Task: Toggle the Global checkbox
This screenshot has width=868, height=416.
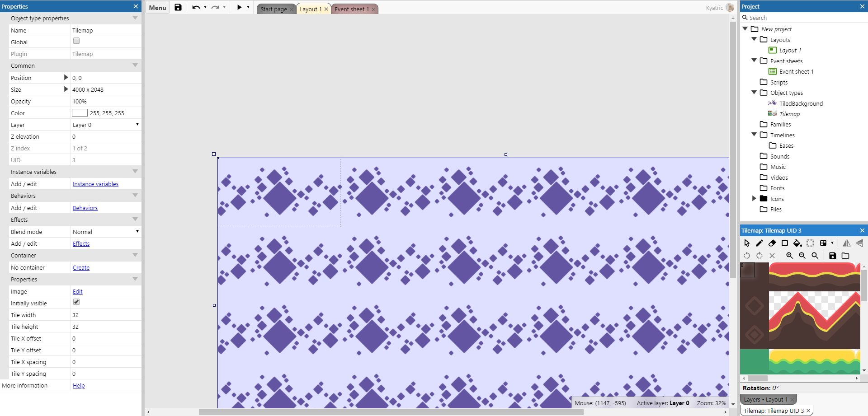Action: click(x=76, y=41)
